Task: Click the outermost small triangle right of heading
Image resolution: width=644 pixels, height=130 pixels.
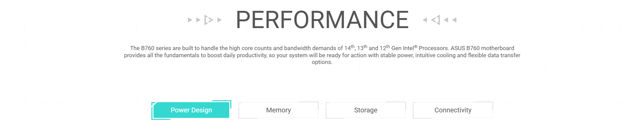Action: [x=454, y=20]
